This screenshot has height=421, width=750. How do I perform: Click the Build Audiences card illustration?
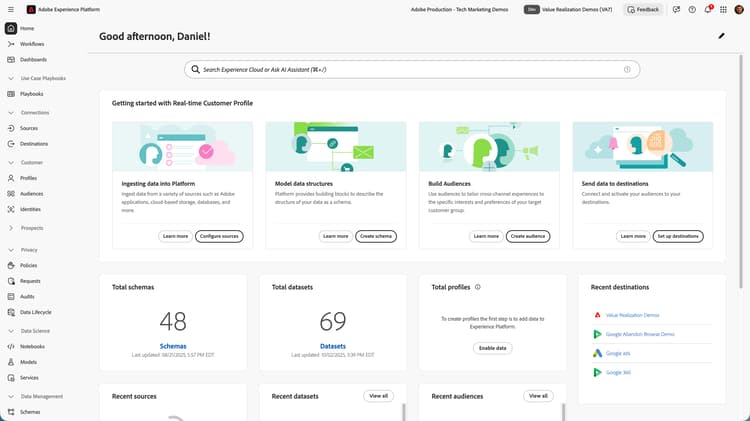(x=489, y=147)
